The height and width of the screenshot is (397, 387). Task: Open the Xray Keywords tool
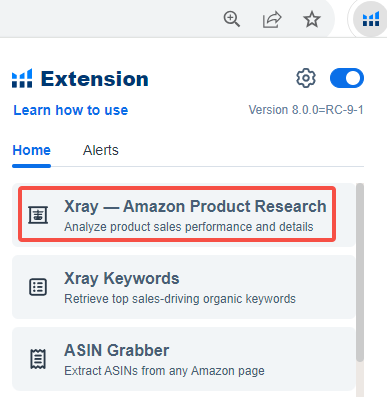(x=184, y=287)
